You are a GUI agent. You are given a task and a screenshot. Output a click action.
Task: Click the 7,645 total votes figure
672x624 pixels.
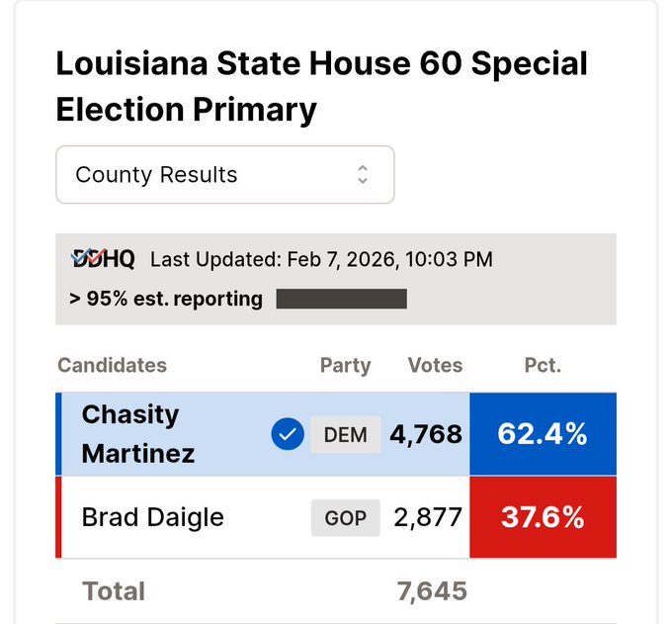pos(432,591)
